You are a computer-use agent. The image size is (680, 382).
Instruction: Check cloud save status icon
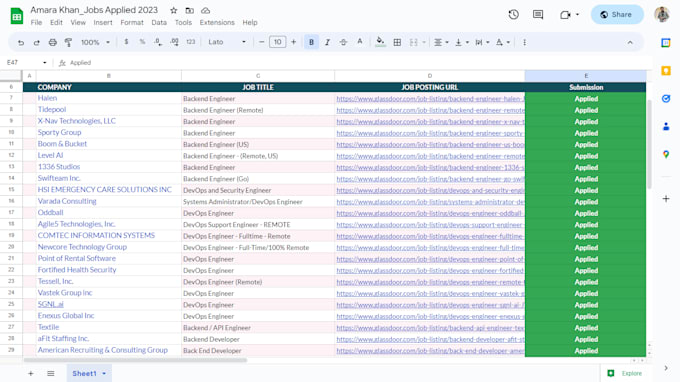pos(206,10)
